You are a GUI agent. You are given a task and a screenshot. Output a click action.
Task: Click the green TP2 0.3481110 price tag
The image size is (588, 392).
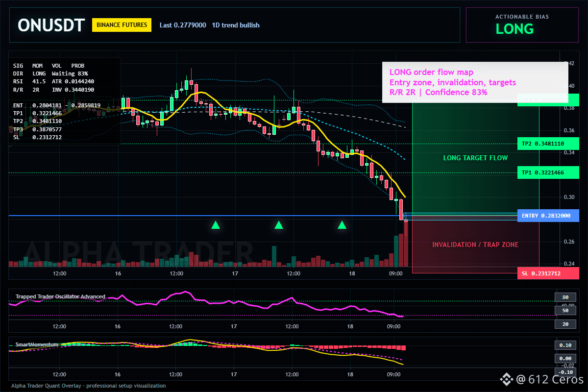pyautogui.click(x=548, y=144)
